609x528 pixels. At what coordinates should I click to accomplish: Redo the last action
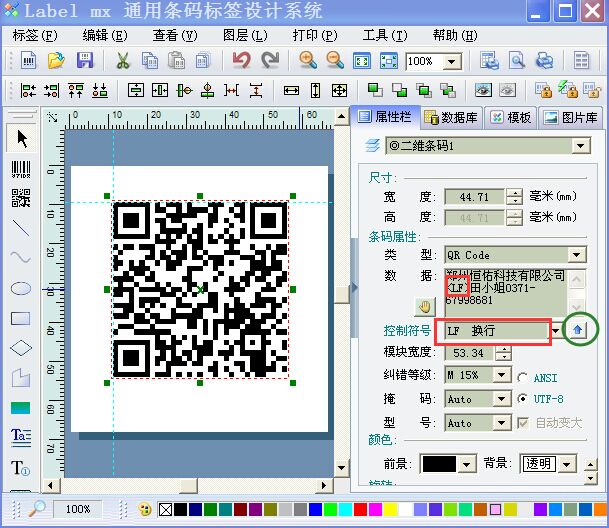pyautogui.click(x=270, y=61)
